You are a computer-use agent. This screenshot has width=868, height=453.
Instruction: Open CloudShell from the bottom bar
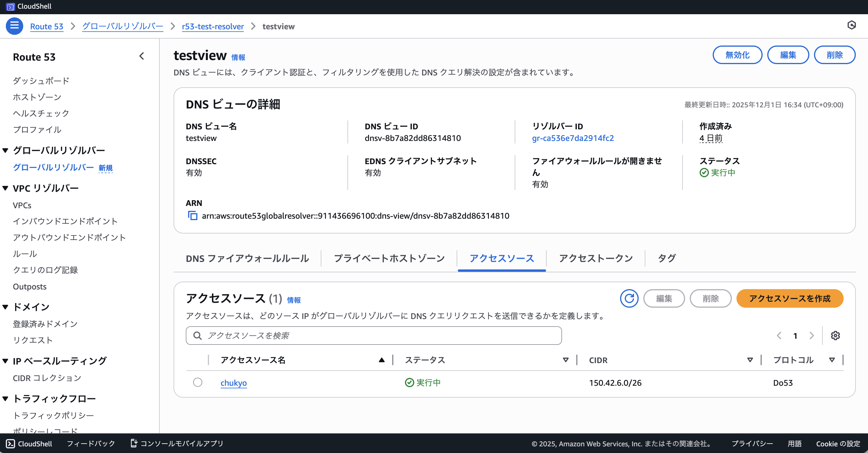point(29,444)
